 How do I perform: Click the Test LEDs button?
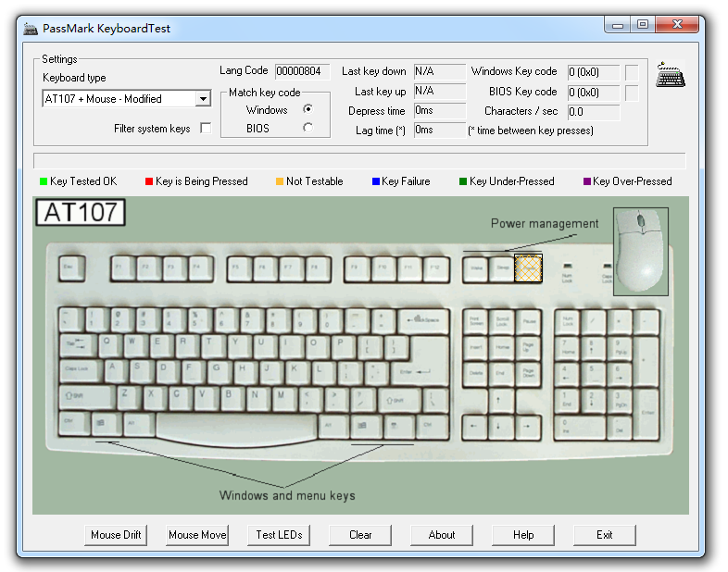tap(279, 535)
